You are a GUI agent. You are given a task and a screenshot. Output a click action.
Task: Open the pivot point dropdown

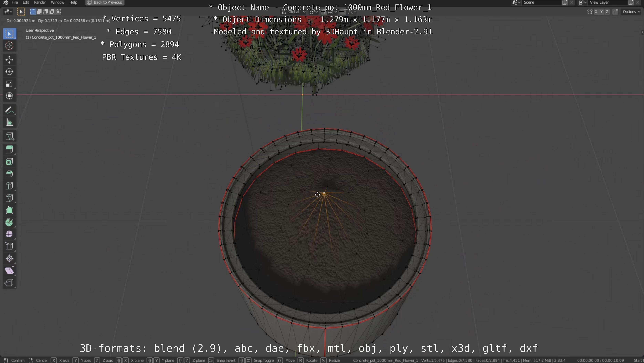point(314,12)
